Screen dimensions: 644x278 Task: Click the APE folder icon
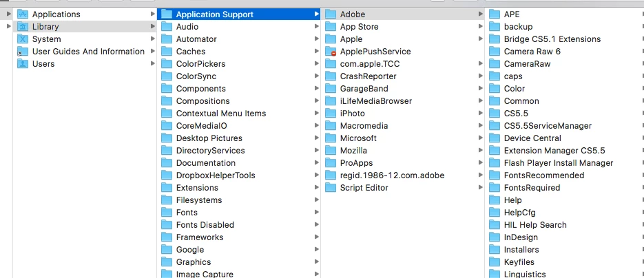click(x=495, y=14)
